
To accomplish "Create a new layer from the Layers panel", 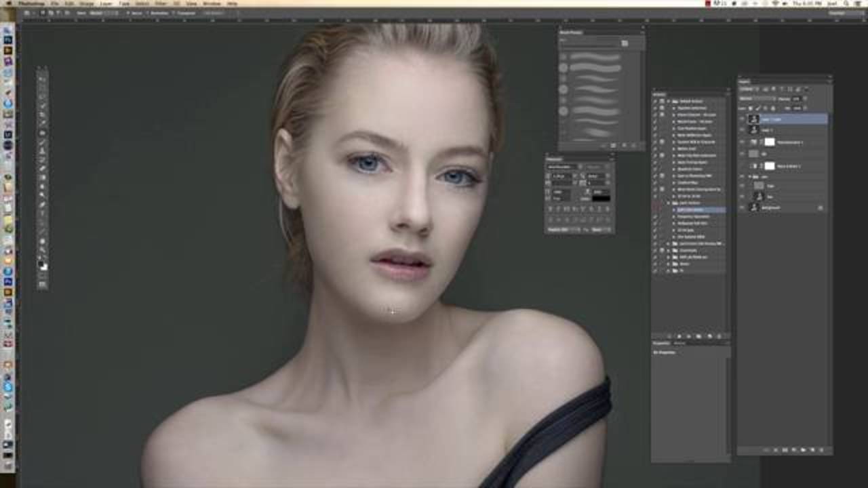I will (812, 450).
